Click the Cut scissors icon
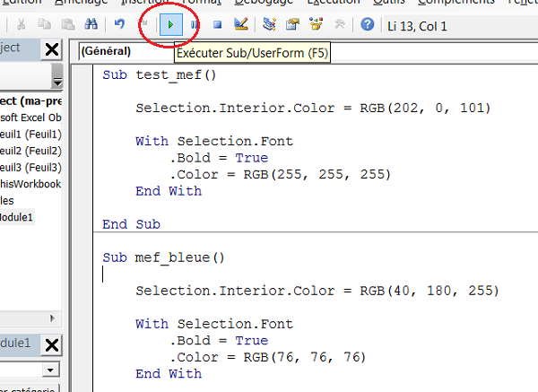The image size is (538, 392). 21,24
